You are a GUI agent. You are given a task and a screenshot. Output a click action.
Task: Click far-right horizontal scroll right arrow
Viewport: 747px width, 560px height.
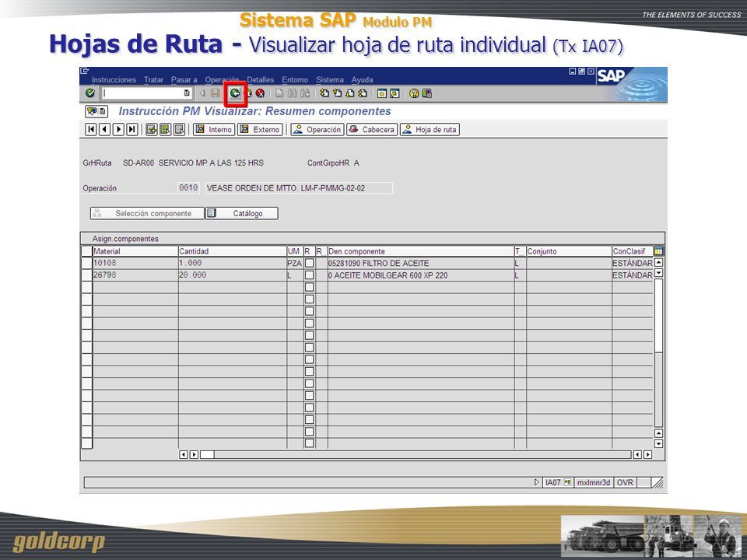[648, 455]
